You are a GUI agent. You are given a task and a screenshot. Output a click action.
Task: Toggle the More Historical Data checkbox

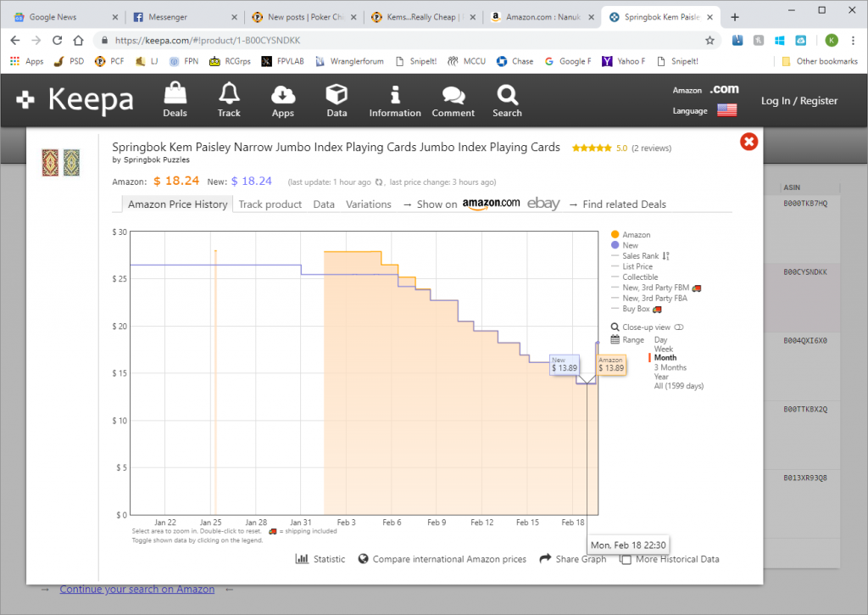(626, 560)
